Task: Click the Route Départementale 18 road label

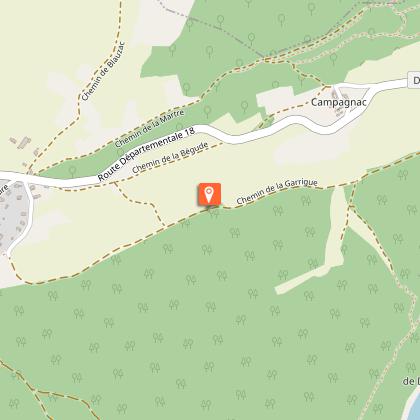Action: tap(146, 155)
